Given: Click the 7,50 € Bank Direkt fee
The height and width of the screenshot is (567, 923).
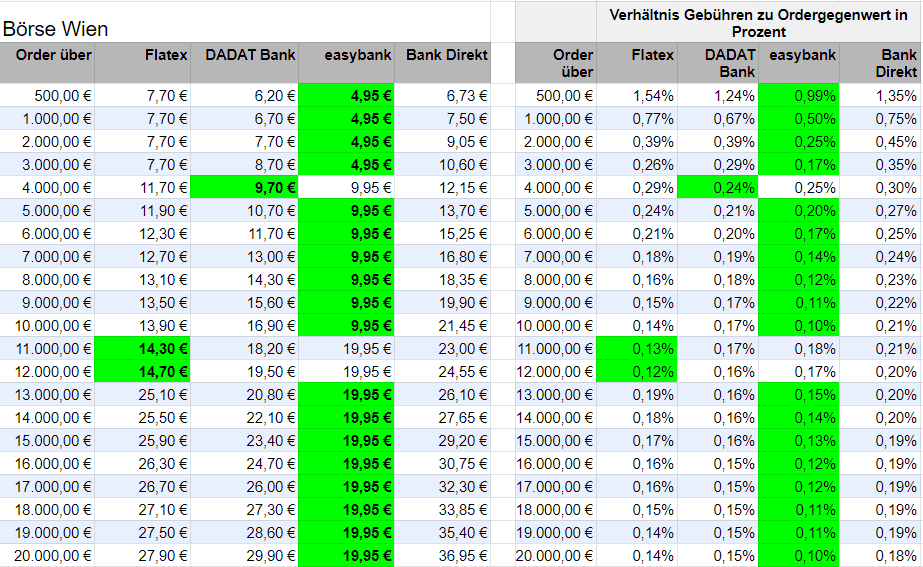Looking at the screenshot, I should 442,118.
